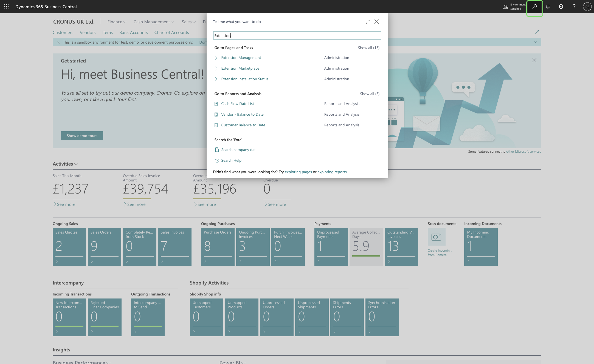Click the Environment Sandbox indicator
The image size is (594, 364).
click(515, 7)
